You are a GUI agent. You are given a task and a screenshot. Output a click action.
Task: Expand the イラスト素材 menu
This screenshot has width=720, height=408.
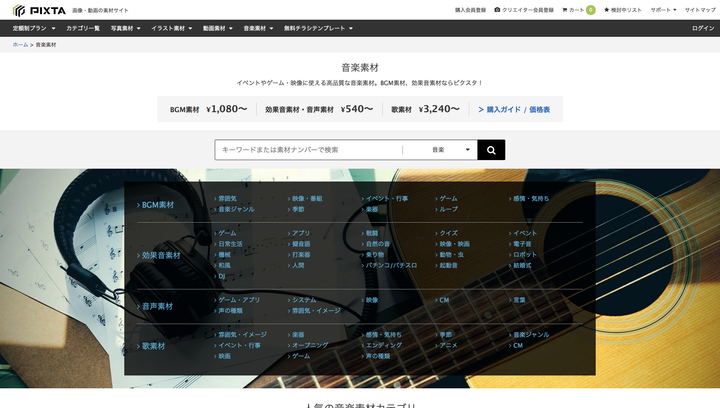click(x=172, y=28)
